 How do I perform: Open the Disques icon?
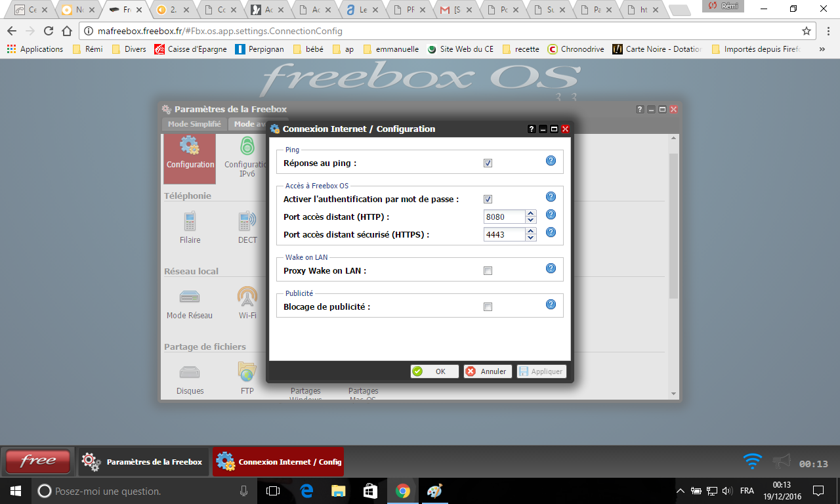tap(190, 379)
